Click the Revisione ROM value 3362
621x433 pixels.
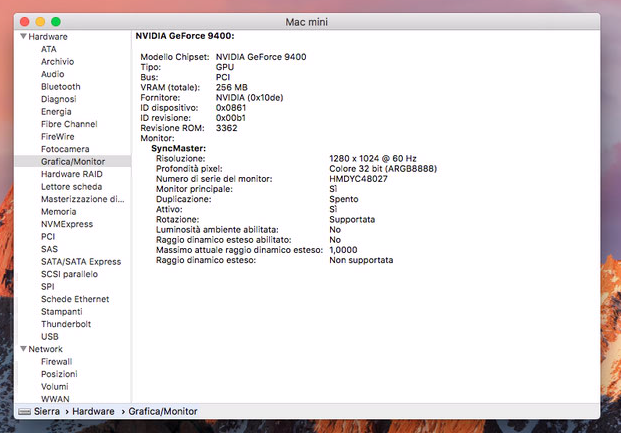227,128
